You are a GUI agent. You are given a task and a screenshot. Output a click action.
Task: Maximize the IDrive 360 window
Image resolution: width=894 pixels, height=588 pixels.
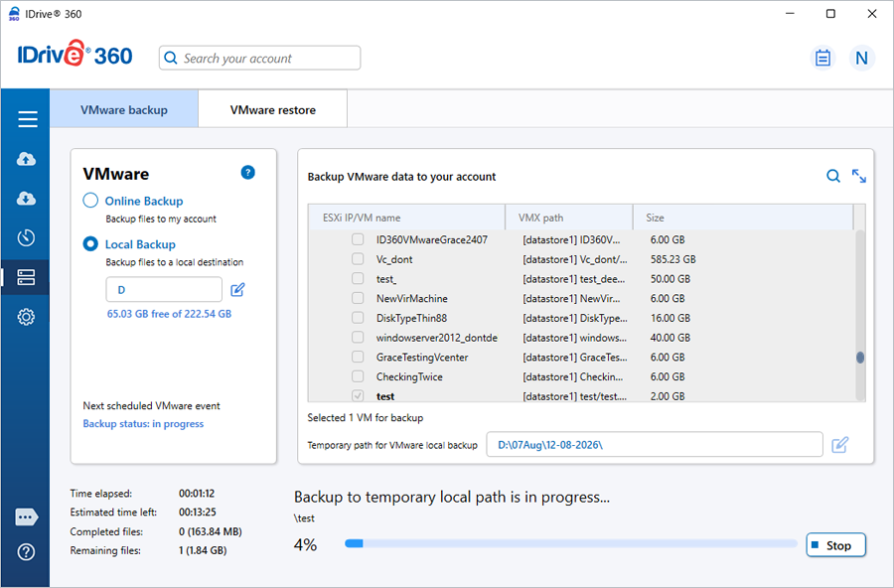(x=830, y=14)
